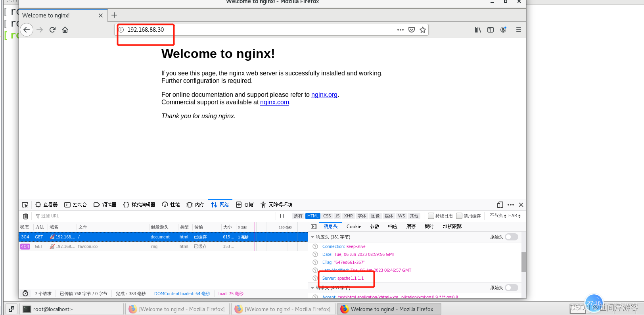Switch to the 耗时 (Timings) details tab
644x315 pixels.
point(429,227)
